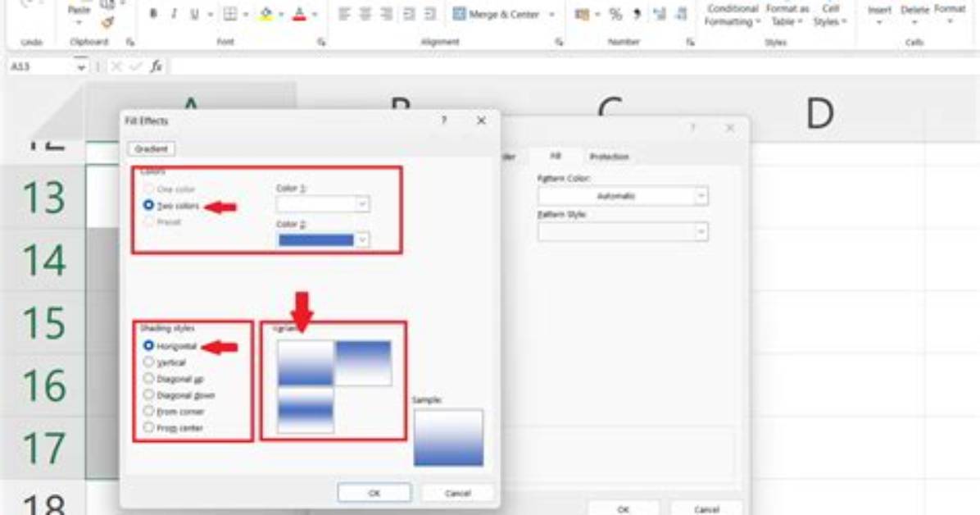Select the Diagonal up shading style
This screenshot has height=515, width=980.
click(x=148, y=378)
